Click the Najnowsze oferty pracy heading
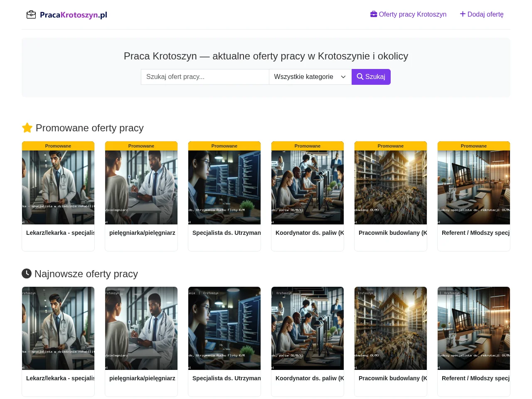This screenshot has width=532, height=399. point(80,274)
